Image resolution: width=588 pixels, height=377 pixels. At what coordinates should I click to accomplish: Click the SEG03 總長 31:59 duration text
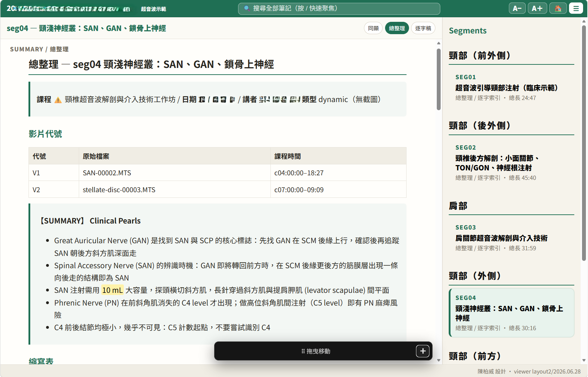[x=522, y=248]
